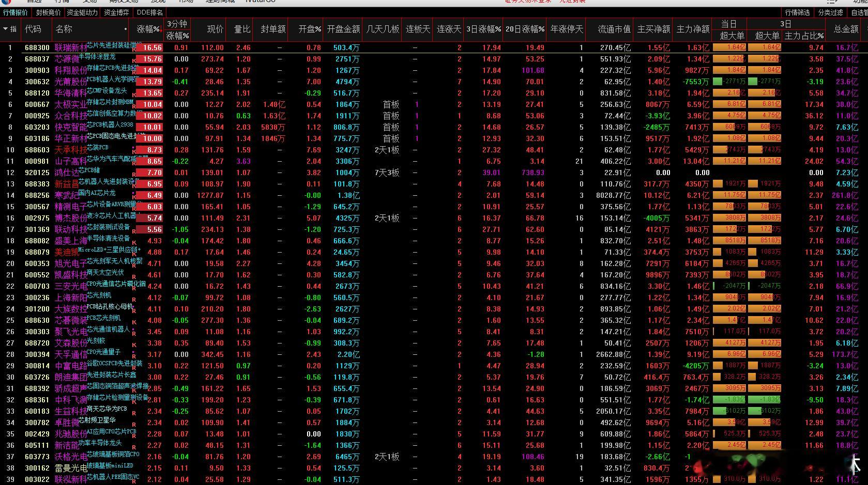Click the K marker in 华海清科 row
The width and height of the screenshot is (868, 485).
tap(134, 96)
